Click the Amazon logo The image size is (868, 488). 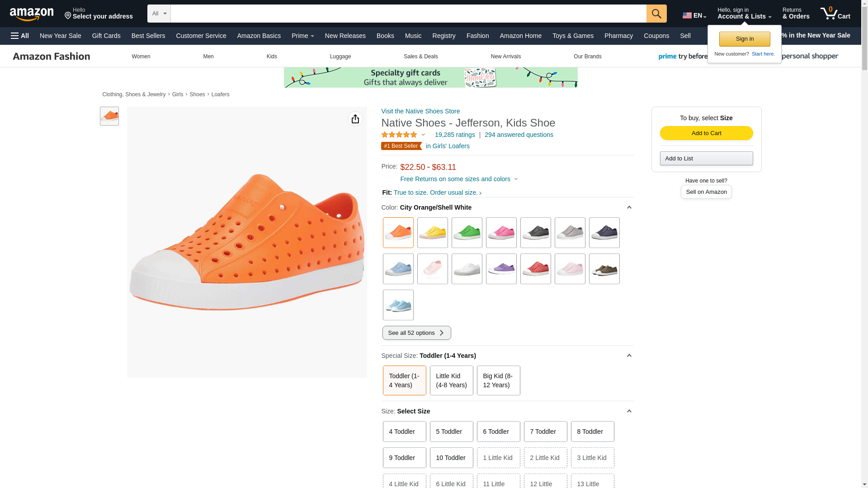[32, 14]
